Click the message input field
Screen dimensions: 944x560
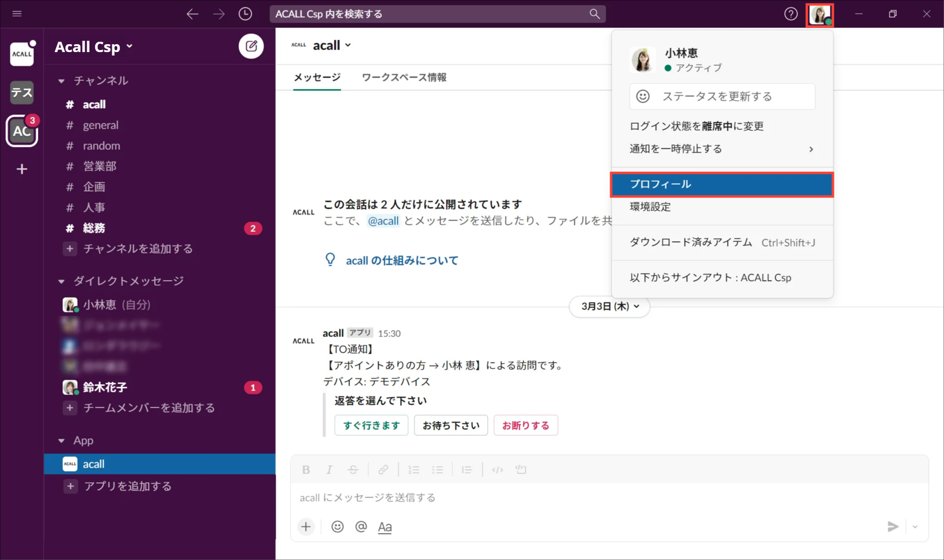[x=609, y=498]
